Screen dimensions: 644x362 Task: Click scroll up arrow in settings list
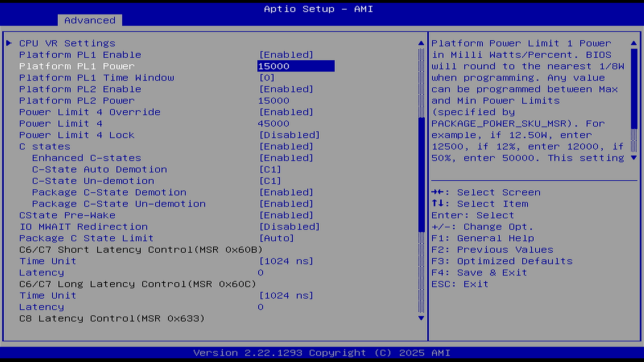421,43
